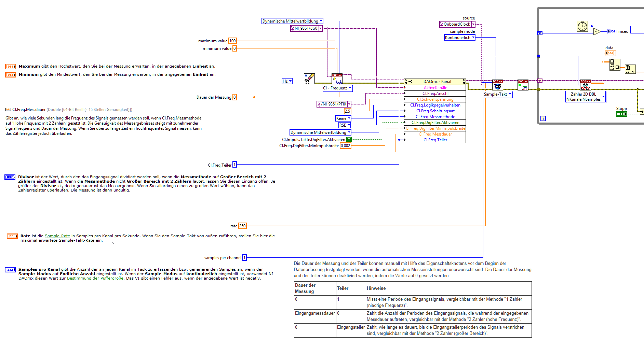Click the DBL icon beside Maximum description
Screen dimensions: 644x340
point(11,67)
